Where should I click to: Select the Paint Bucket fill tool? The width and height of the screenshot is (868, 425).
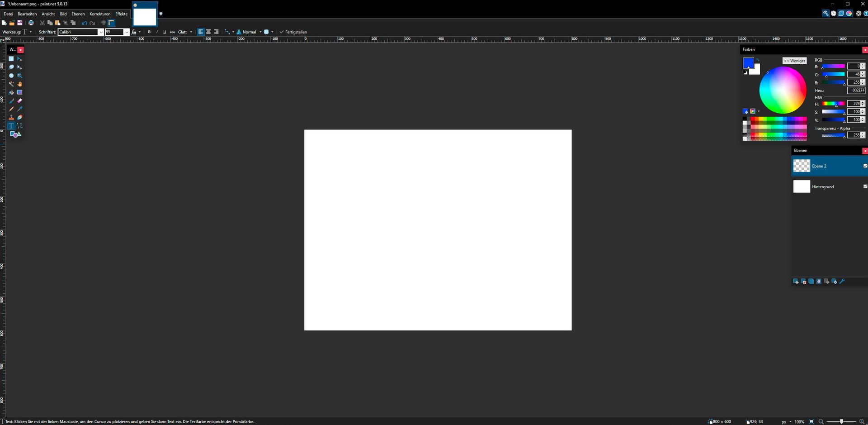click(x=11, y=92)
